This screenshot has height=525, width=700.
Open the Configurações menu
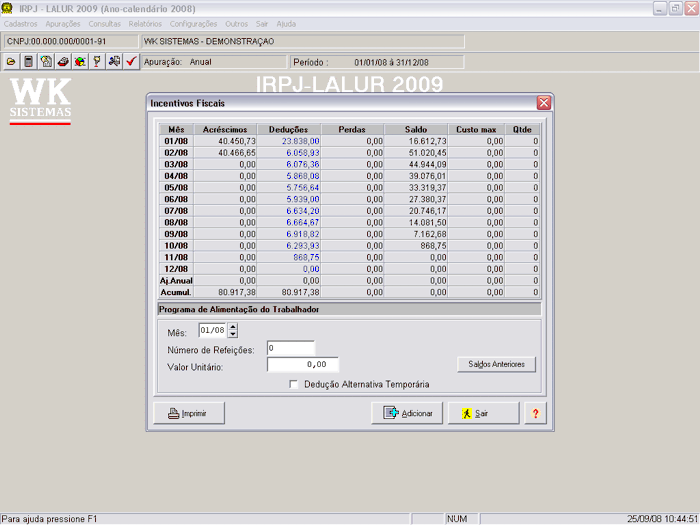[193, 22]
